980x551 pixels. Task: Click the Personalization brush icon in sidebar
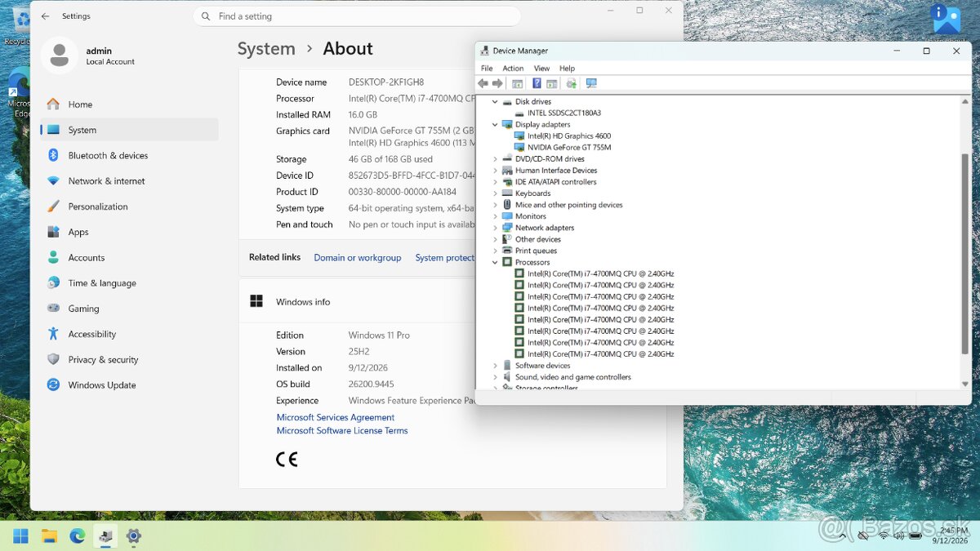[x=53, y=207]
